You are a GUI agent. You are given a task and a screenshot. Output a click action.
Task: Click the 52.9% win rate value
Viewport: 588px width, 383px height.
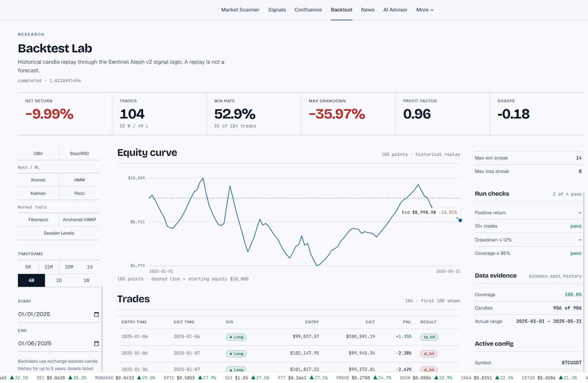click(x=235, y=114)
